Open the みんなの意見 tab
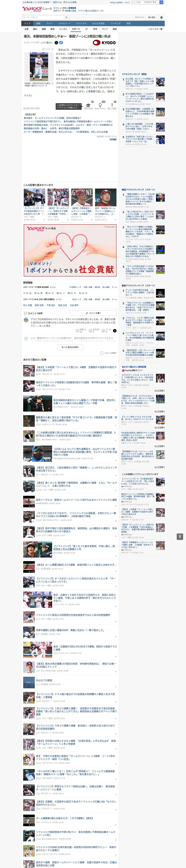186x868 pixels. tap(98, 24)
